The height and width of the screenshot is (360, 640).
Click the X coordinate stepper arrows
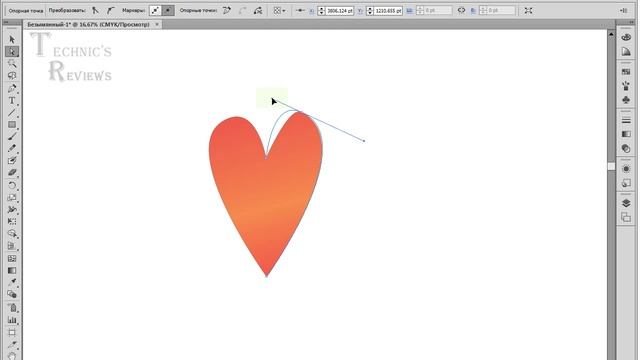pos(322,11)
